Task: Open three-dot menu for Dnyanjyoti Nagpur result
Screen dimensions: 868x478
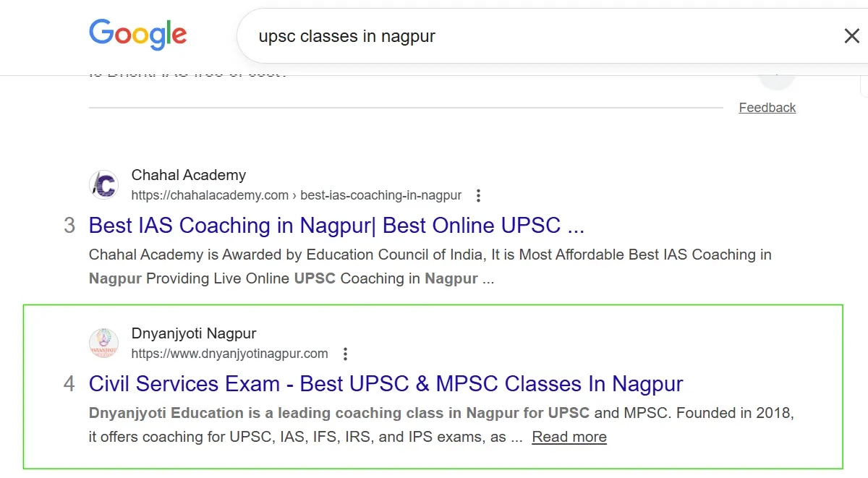Action: coord(345,354)
